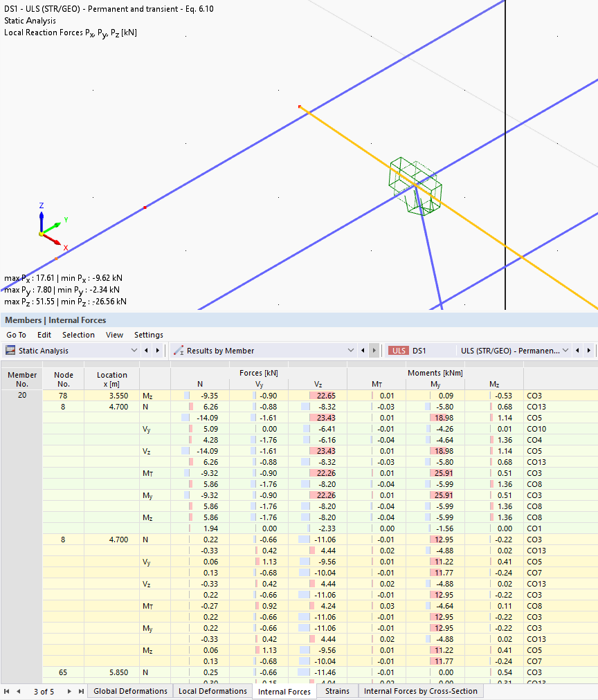Go to next analysis type arrow
Viewport: 598px width, 700px height.
click(157, 351)
